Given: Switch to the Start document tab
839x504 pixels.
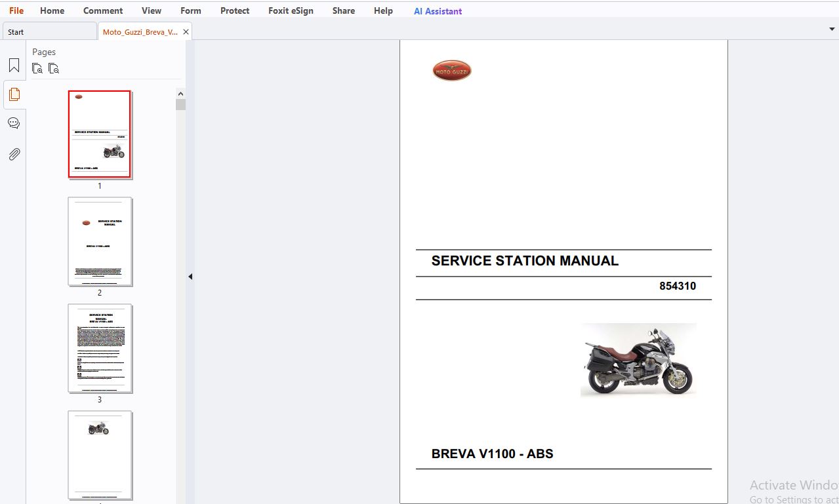Looking at the screenshot, I should [x=49, y=31].
